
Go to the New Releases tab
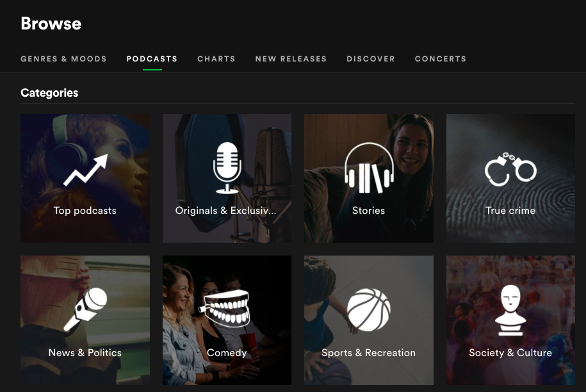tap(291, 59)
